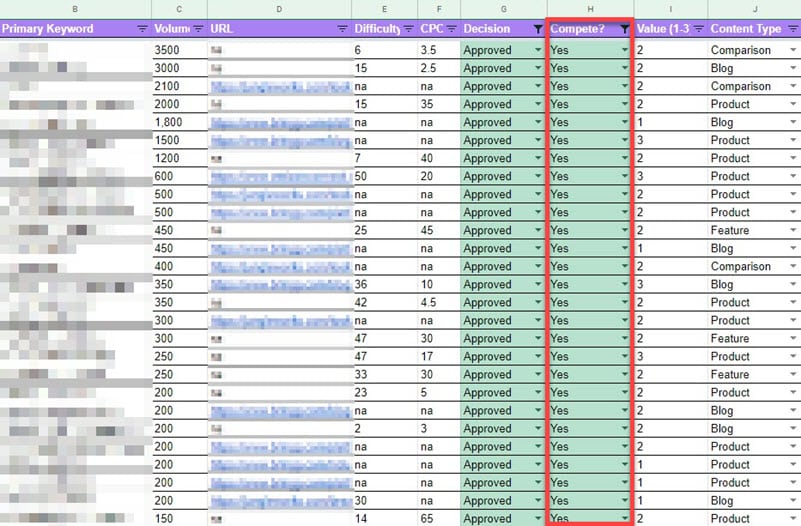Click the Compete? column filter funnel
This screenshot has width=801, height=526.
point(625,29)
